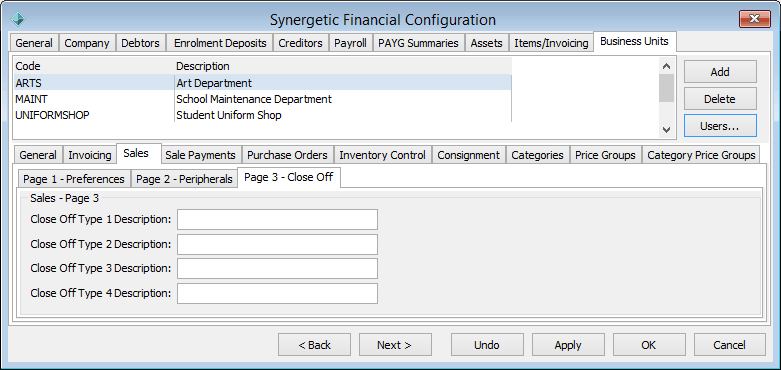Click the business units list scrollbar thumb

click(666, 88)
